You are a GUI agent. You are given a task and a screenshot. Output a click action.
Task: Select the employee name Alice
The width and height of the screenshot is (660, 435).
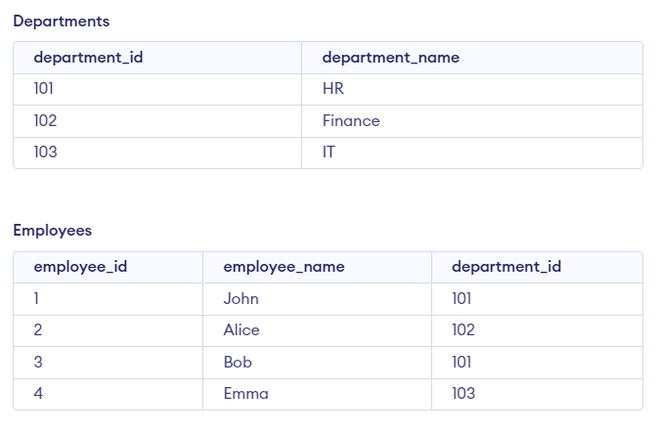tap(241, 330)
